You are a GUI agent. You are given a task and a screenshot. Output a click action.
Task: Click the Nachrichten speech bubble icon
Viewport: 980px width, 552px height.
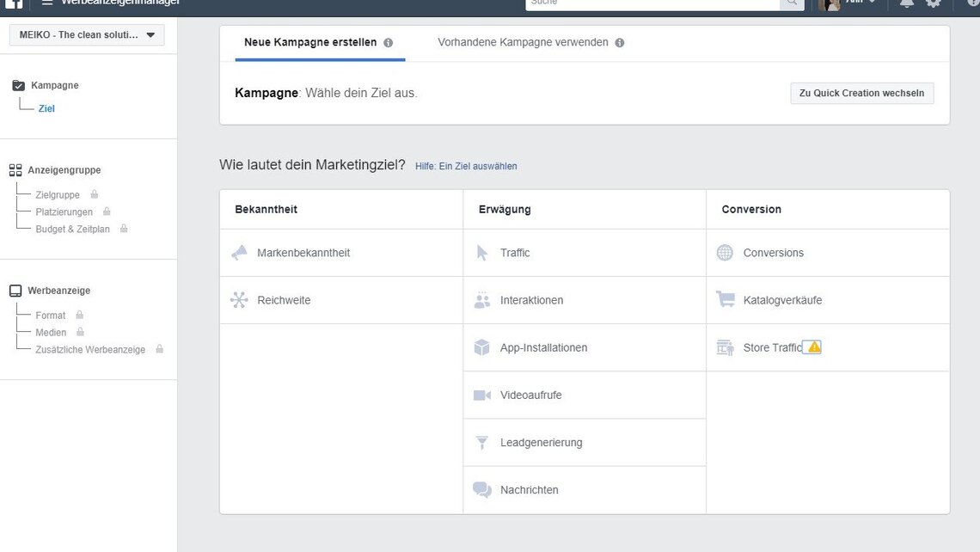click(483, 488)
